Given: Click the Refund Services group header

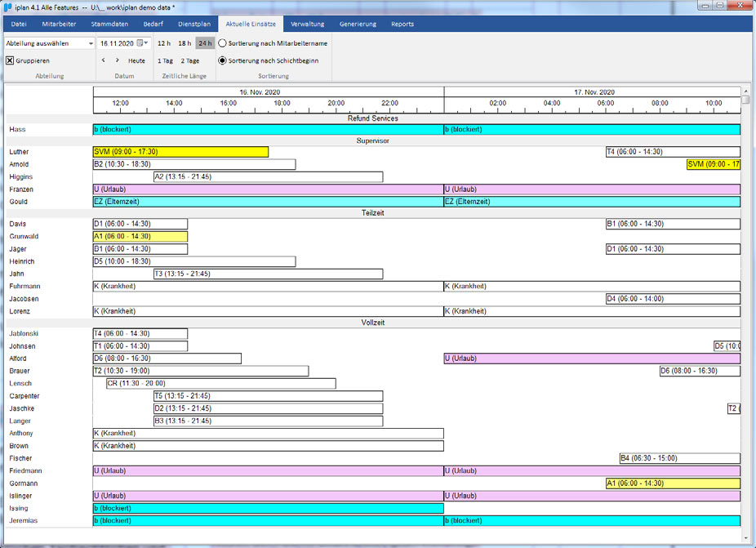Looking at the screenshot, I should pyautogui.click(x=373, y=118).
